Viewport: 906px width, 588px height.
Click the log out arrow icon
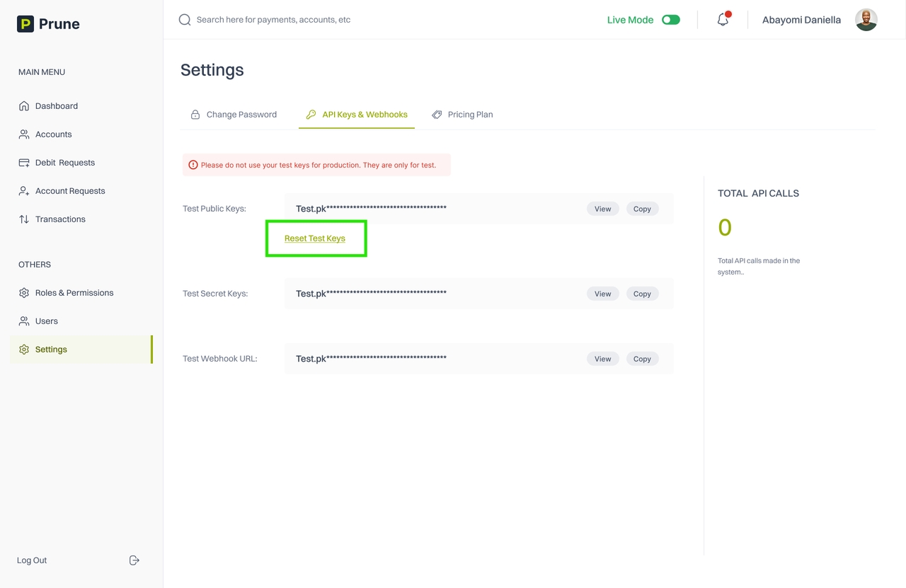[x=134, y=560]
